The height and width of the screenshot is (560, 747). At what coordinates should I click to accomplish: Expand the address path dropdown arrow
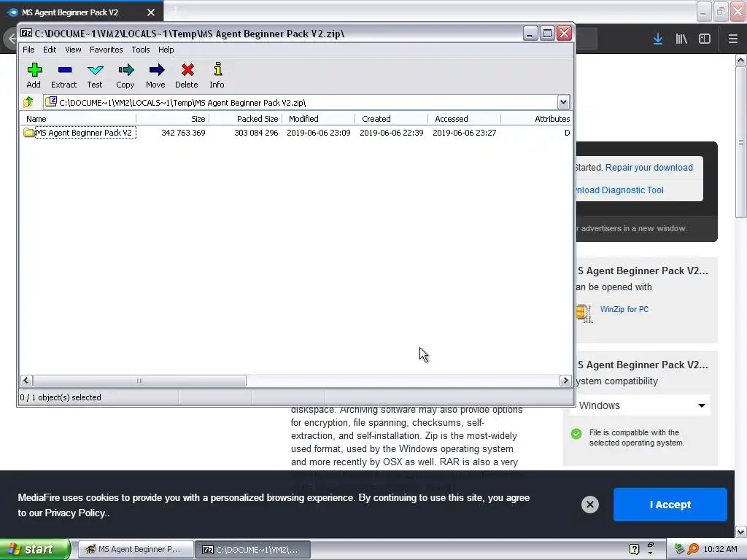coord(563,102)
